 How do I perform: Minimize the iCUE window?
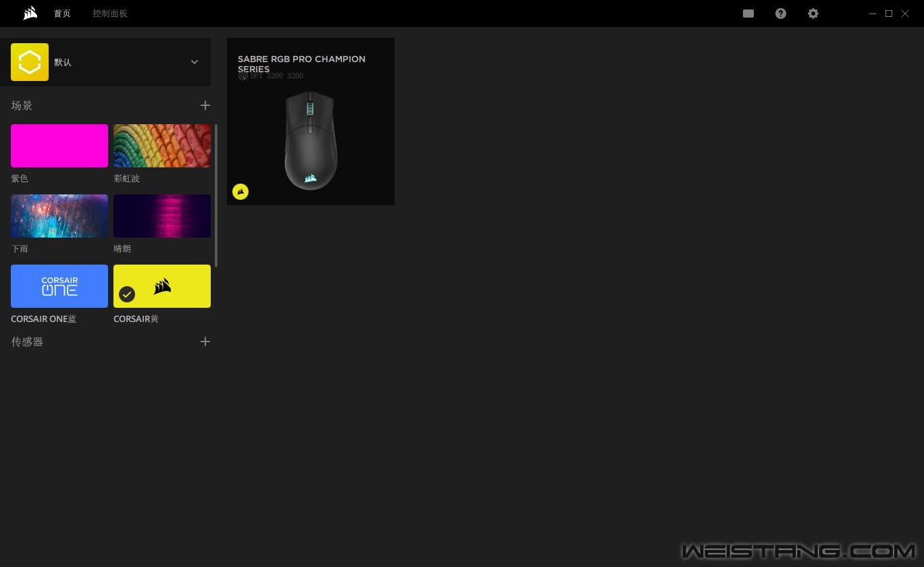pos(873,13)
